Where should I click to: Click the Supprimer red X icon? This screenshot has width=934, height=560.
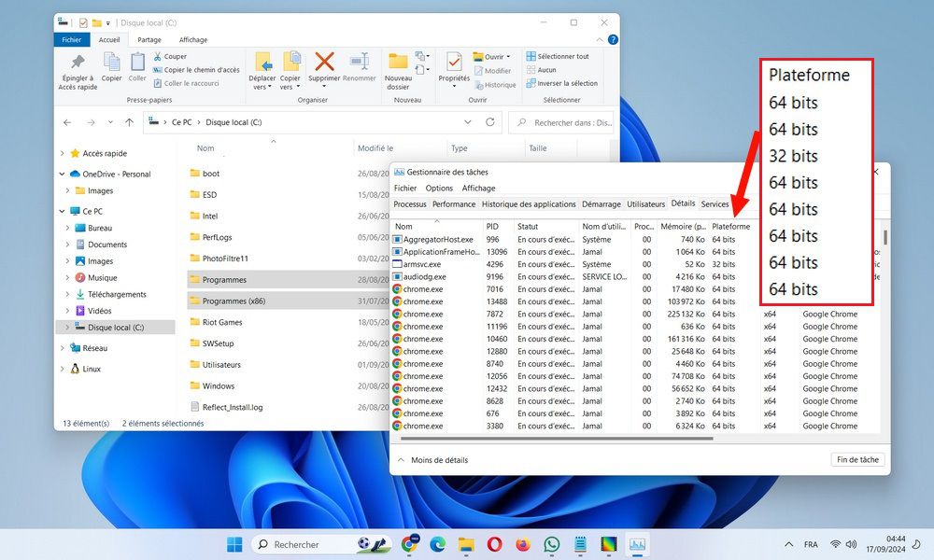pyautogui.click(x=325, y=62)
